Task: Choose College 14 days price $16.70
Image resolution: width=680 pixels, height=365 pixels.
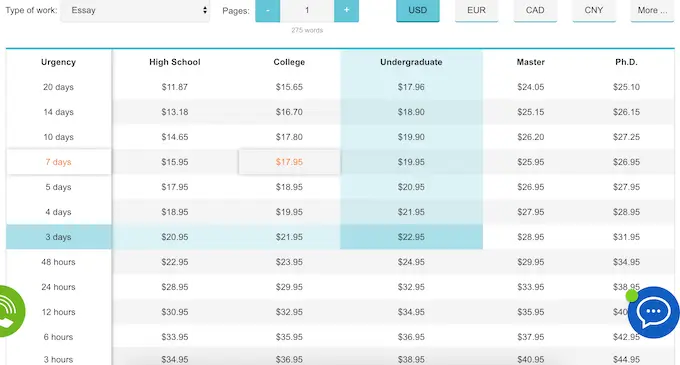Action: click(289, 112)
